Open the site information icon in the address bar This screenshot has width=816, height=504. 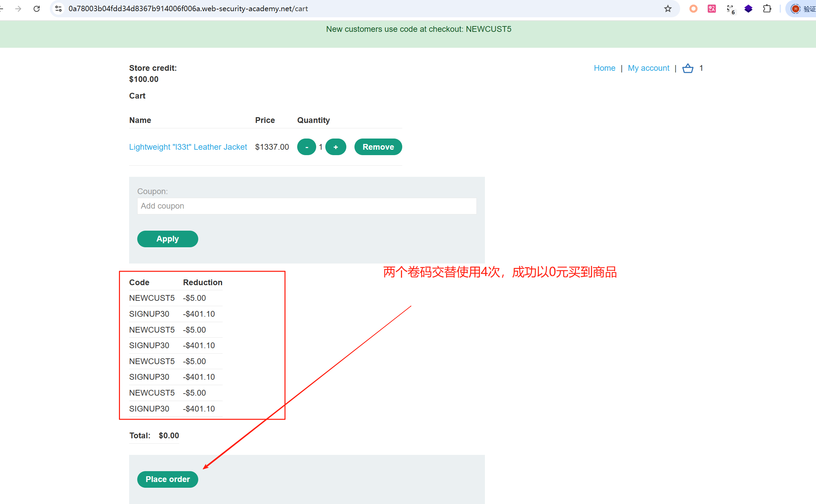[58, 9]
